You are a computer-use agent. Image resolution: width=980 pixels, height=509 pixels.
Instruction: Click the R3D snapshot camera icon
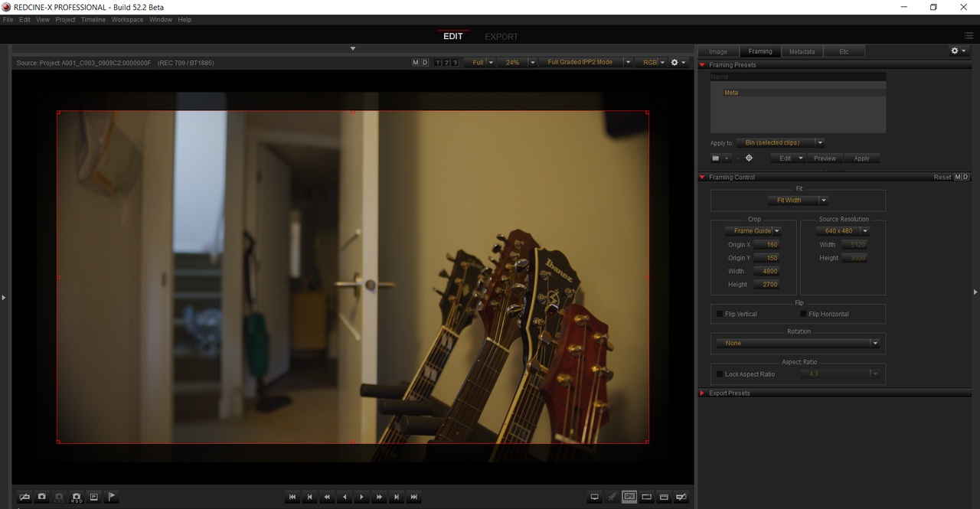coord(77,497)
